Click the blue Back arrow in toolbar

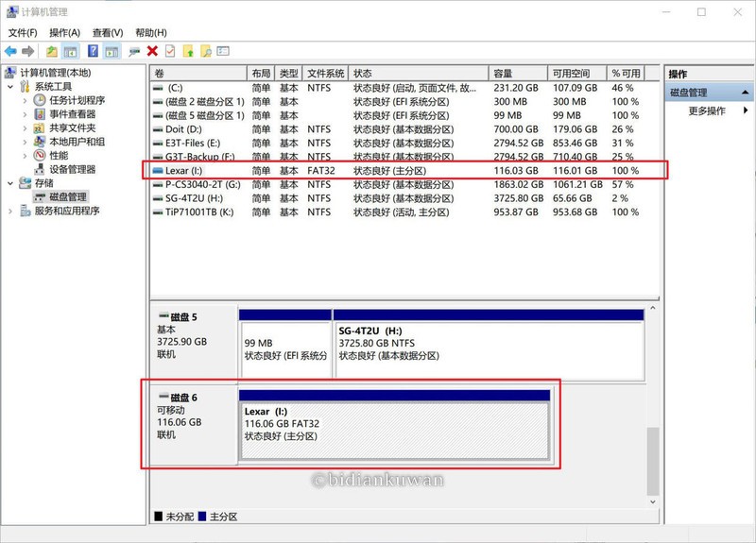tap(10, 51)
